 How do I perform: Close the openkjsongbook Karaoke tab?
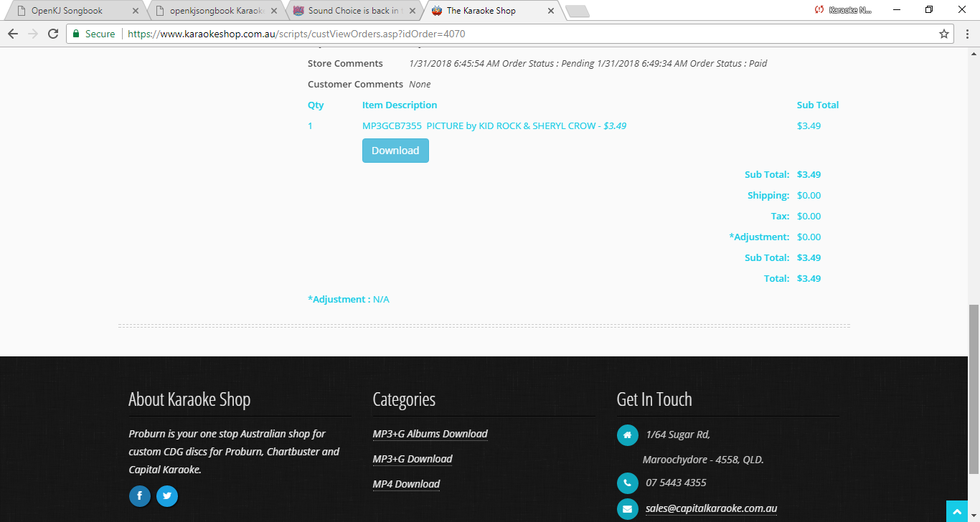[273, 11]
